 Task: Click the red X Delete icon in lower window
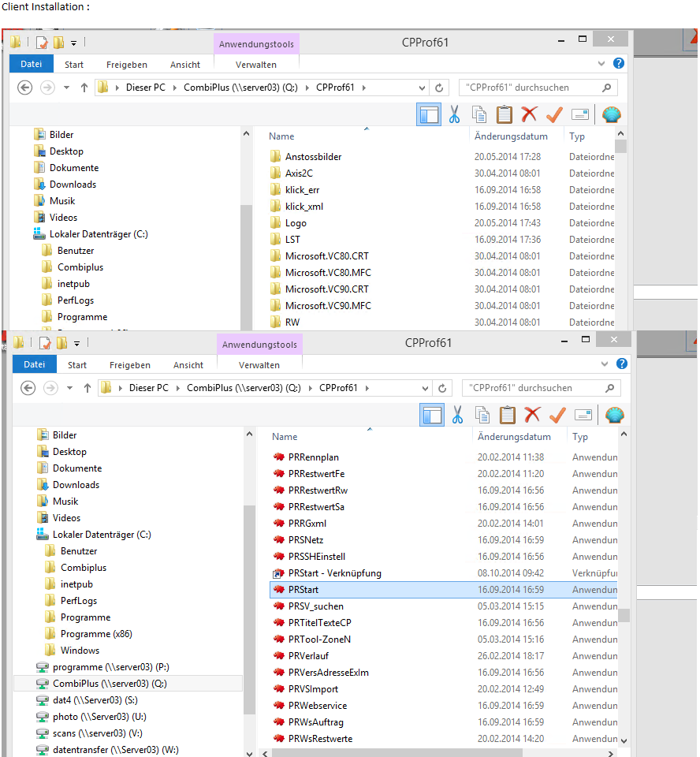pos(533,415)
